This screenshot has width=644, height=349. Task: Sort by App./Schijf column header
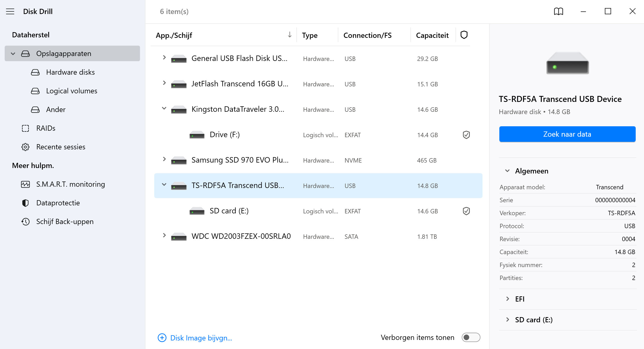pyautogui.click(x=174, y=35)
